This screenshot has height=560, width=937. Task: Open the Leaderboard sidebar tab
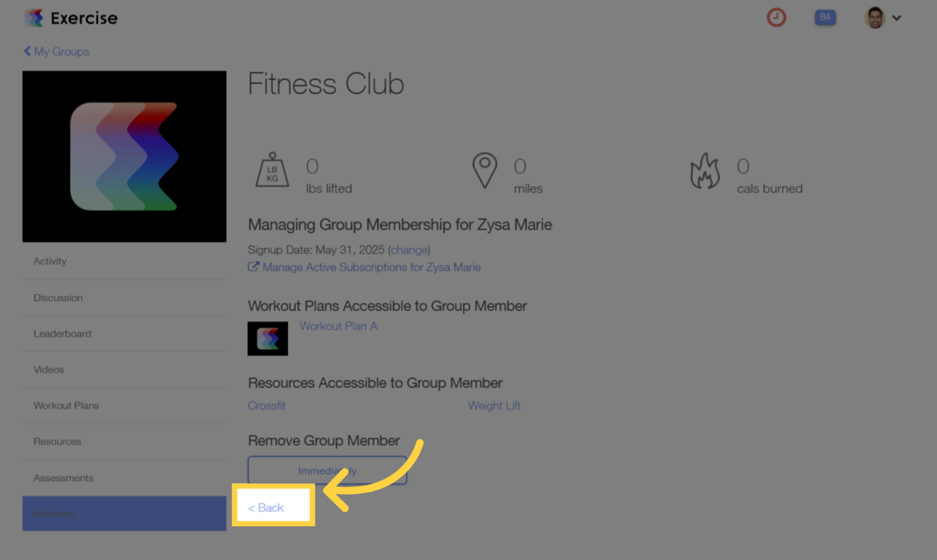tap(62, 333)
